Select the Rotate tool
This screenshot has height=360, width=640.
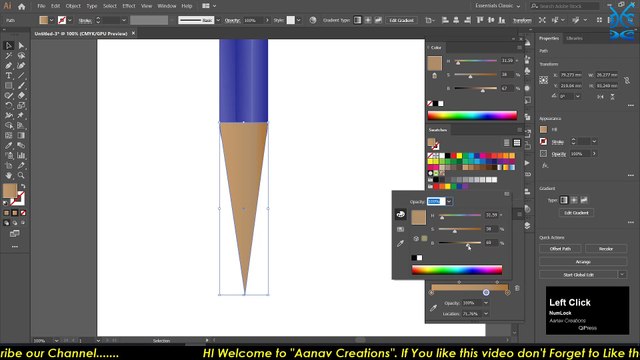pos(9,106)
